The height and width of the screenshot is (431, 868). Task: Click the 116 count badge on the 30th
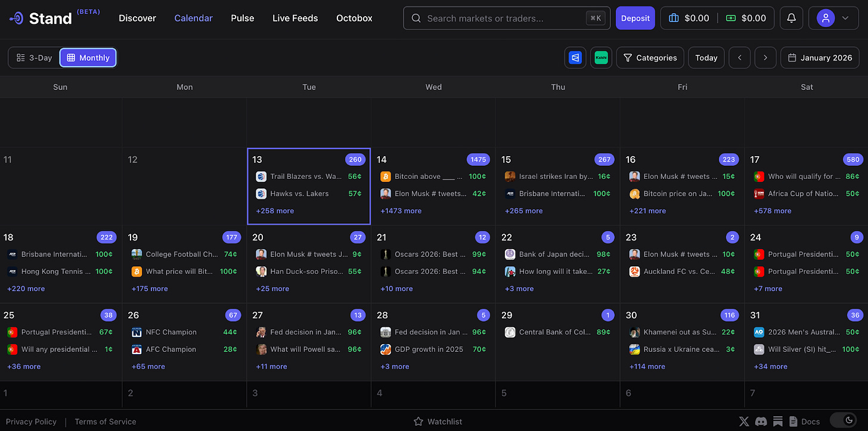click(728, 315)
